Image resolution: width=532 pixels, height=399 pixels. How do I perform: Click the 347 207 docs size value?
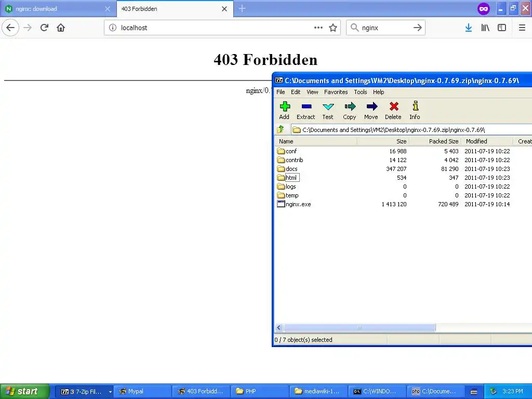pyautogui.click(x=396, y=169)
